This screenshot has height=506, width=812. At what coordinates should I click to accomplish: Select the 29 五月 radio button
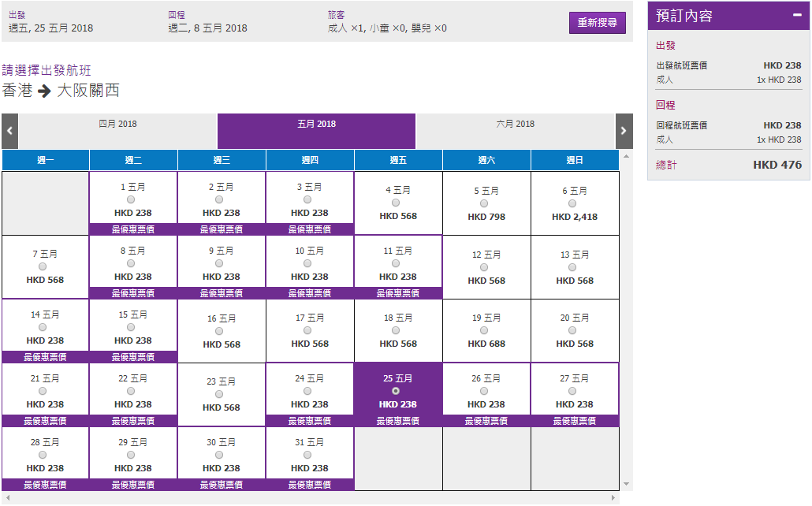tap(131, 455)
